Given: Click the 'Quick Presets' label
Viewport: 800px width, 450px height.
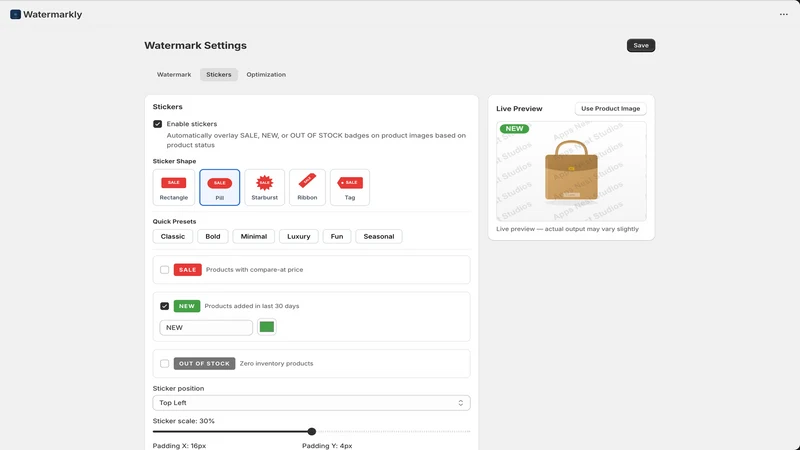Looking at the screenshot, I should (x=174, y=221).
